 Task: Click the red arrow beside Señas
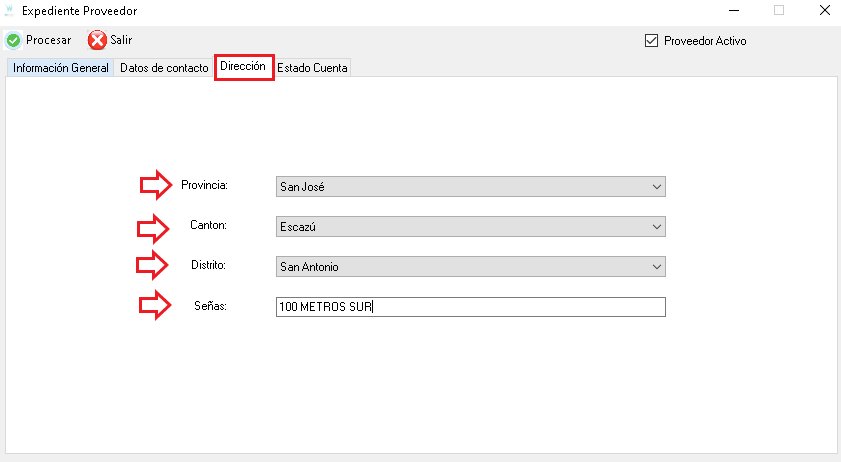tap(155, 305)
